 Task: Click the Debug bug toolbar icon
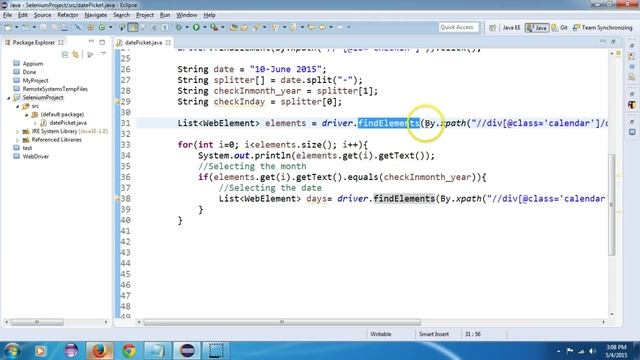(x=178, y=27)
